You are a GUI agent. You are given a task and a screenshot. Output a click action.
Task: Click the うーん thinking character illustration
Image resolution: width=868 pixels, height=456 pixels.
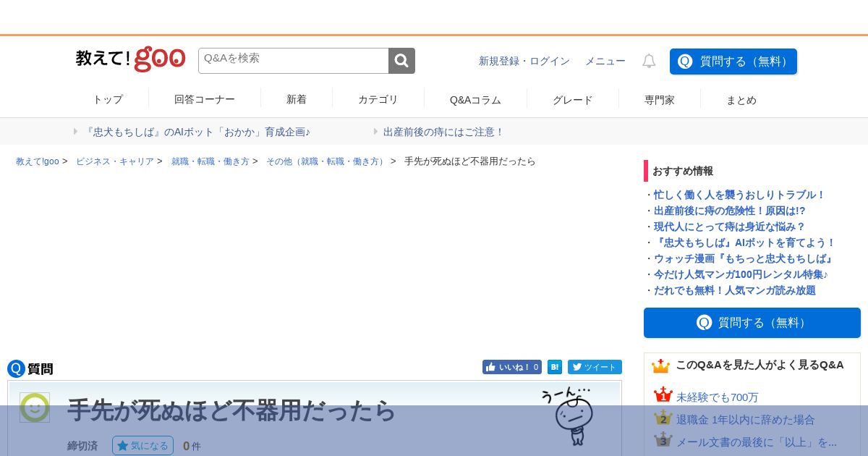(x=569, y=415)
